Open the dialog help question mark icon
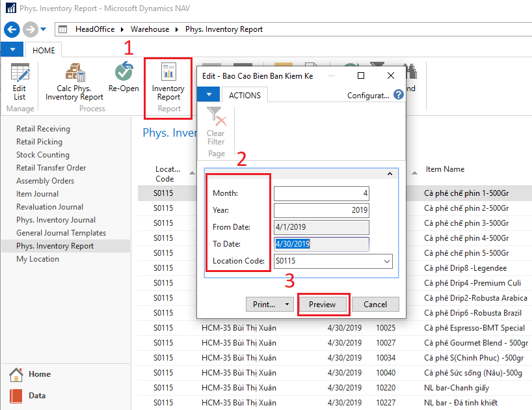Viewport: 532px width, 410px height. pyautogui.click(x=399, y=95)
